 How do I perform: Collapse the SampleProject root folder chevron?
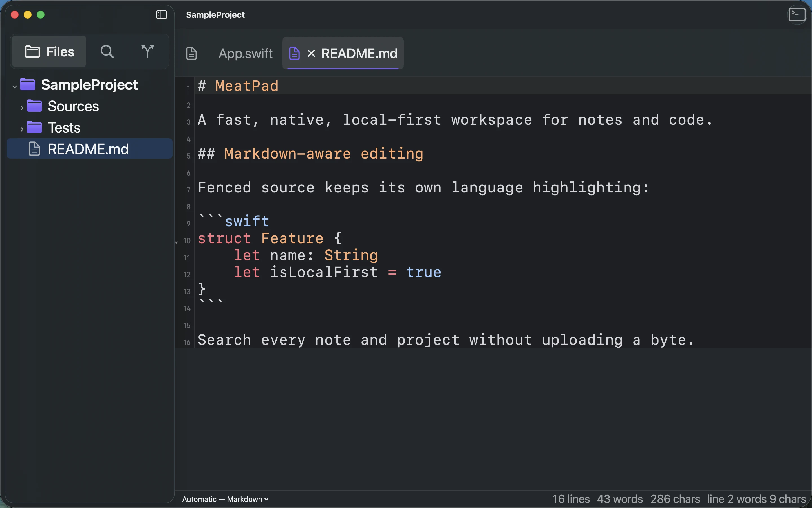(x=14, y=86)
